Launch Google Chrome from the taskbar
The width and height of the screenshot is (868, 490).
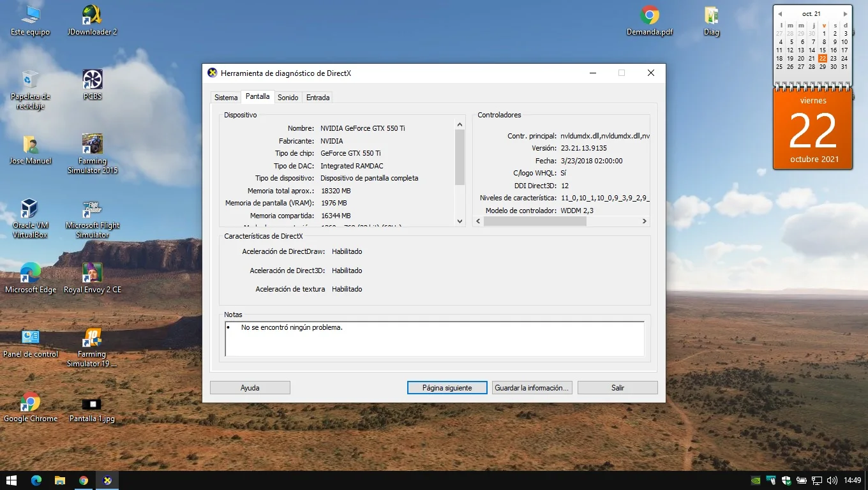pos(84,480)
